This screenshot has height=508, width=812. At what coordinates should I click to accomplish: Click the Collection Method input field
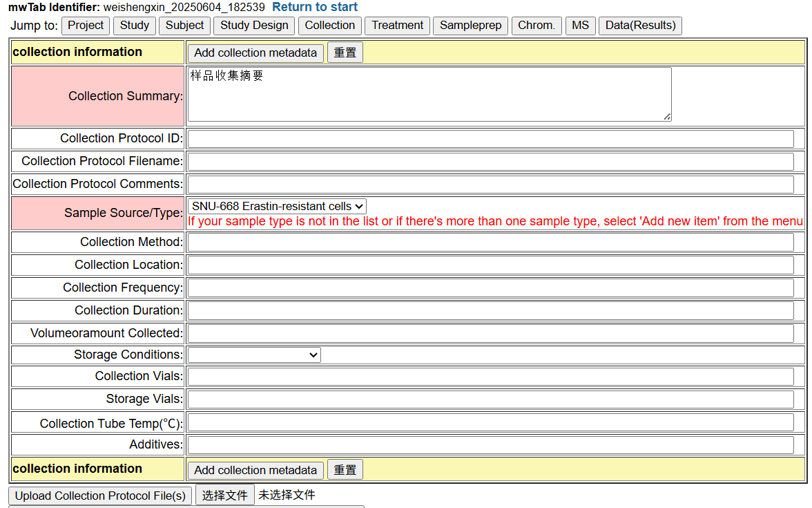click(490, 242)
